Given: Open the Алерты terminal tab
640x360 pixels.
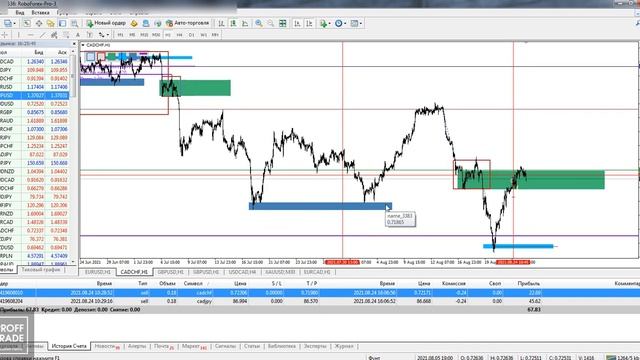Looking at the screenshot, I should (137, 346).
